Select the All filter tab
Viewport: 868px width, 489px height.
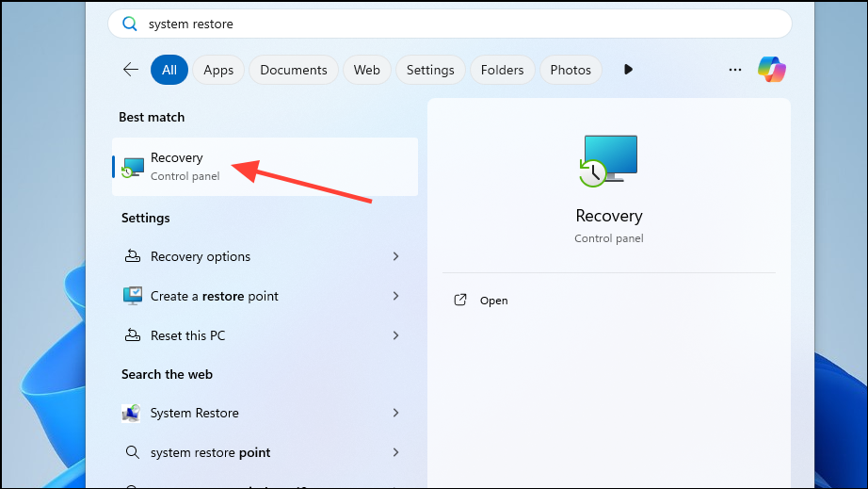(x=169, y=70)
